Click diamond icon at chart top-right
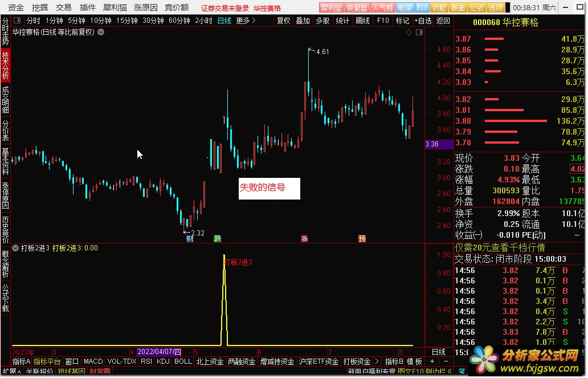The image size is (588, 378). 409,32
